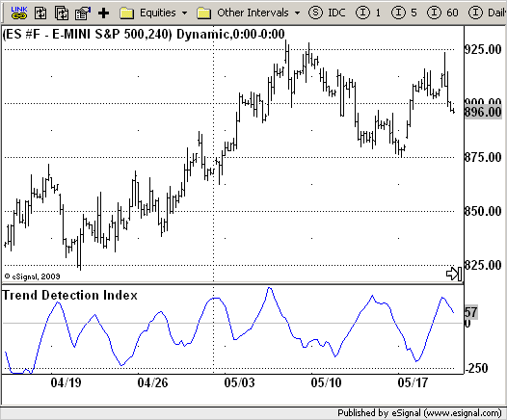Click the 05/10 date axis marker
The image size is (507, 420).
coord(326,382)
